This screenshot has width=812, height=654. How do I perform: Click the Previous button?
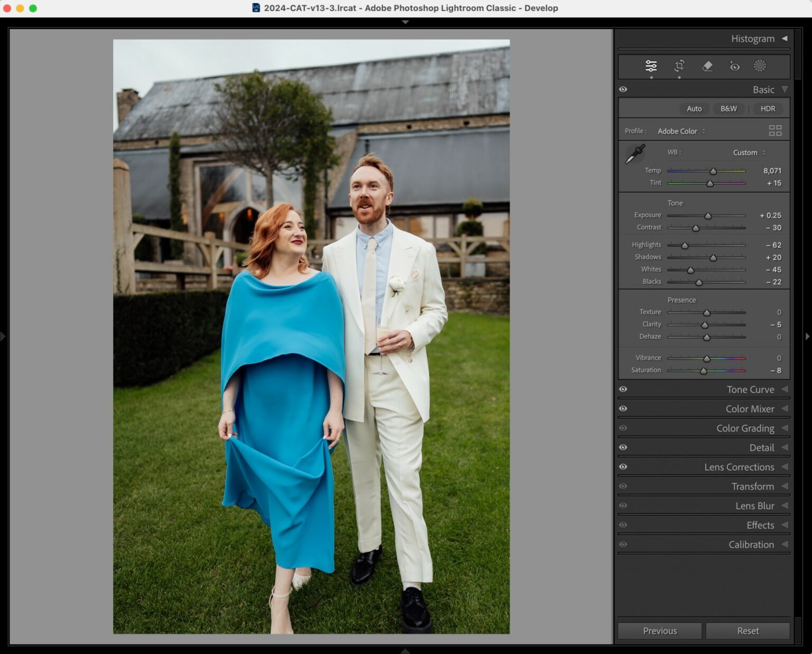[x=659, y=630]
